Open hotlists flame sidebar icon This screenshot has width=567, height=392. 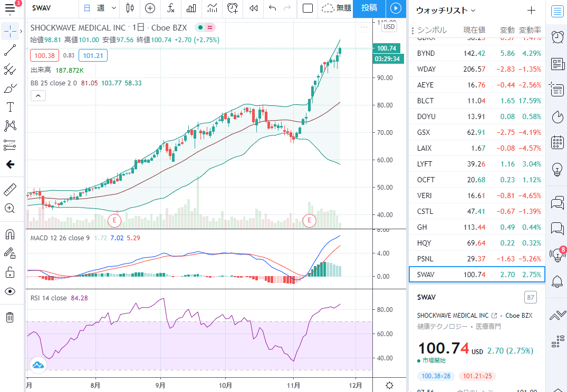point(557,117)
